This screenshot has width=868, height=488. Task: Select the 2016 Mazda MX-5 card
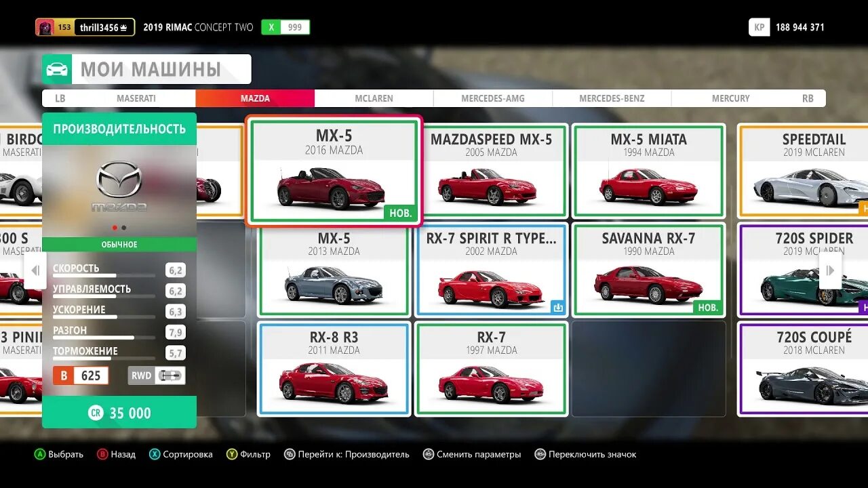334,170
